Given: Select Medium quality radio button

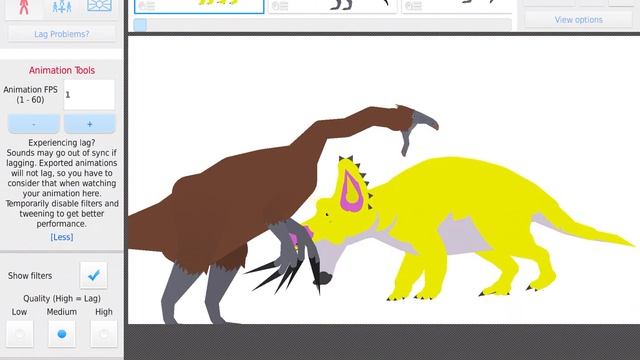Looking at the screenshot, I should (62, 334).
